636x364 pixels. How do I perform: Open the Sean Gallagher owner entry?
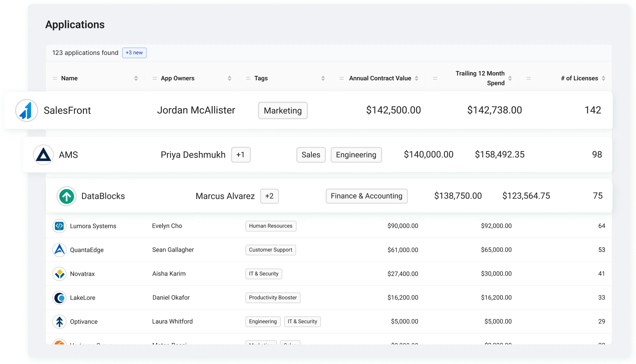click(173, 250)
